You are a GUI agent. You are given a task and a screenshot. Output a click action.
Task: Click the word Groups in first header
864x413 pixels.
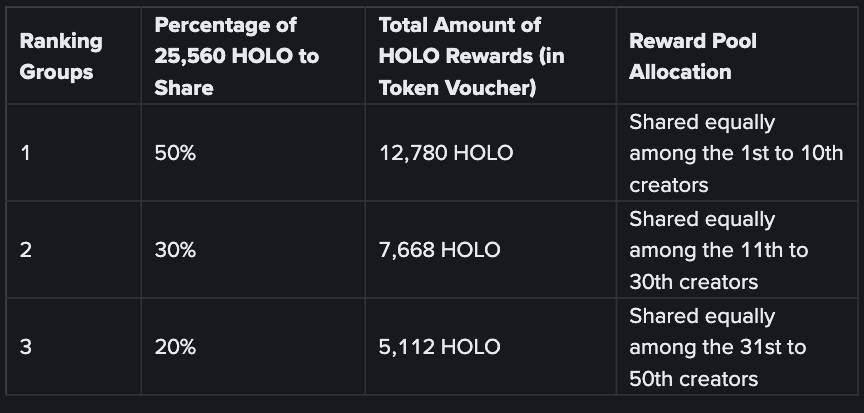[x=56, y=72]
